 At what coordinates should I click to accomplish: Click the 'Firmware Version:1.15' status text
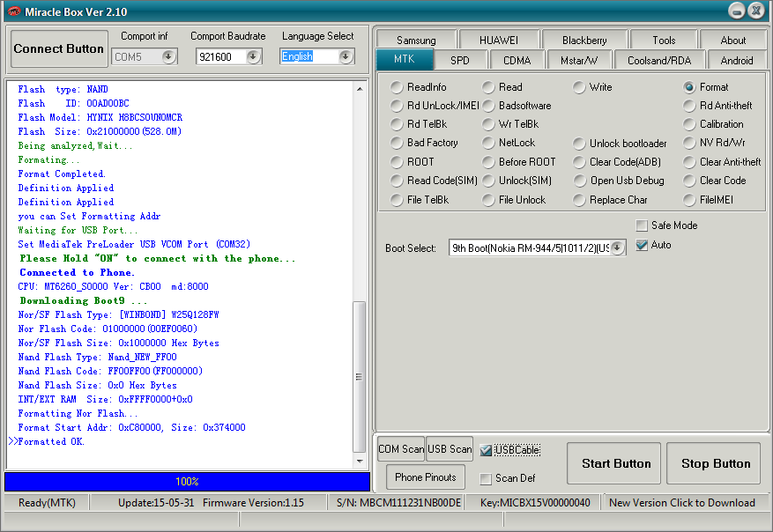coord(253,502)
